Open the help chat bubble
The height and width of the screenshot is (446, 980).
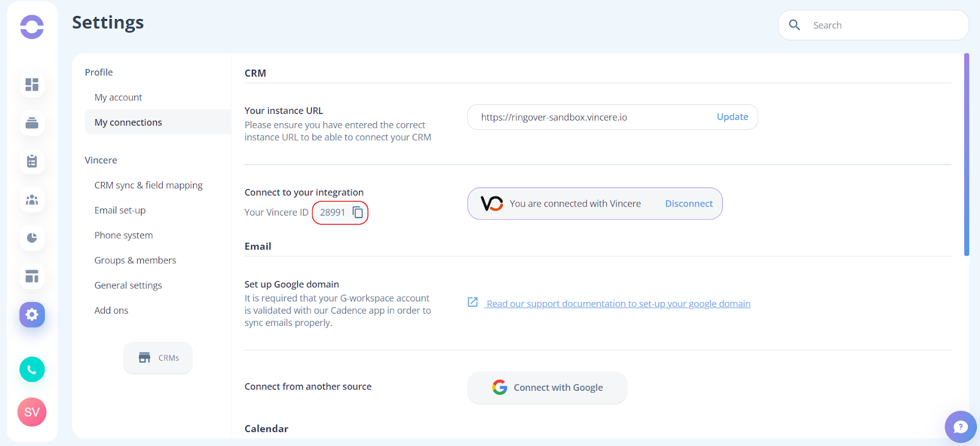(x=960, y=427)
